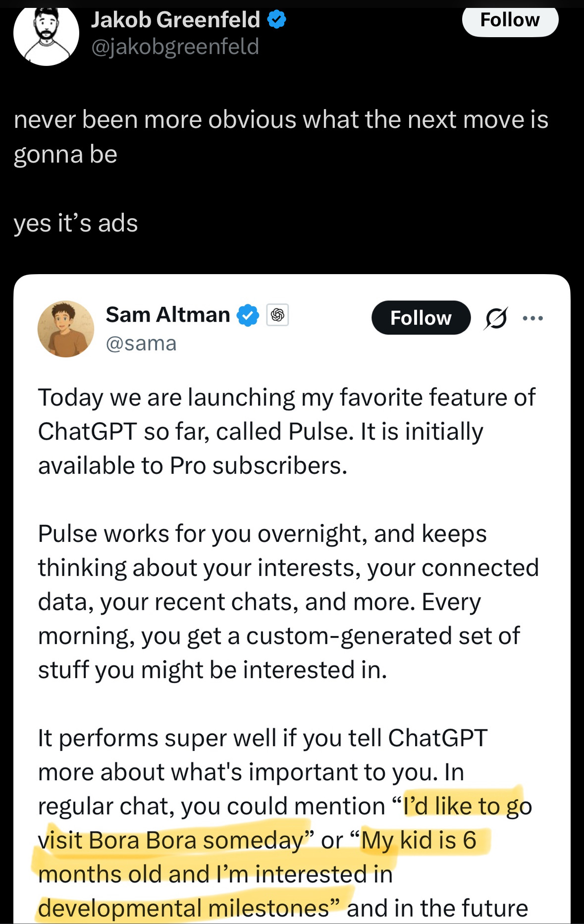This screenshot has height=924, width=584.
Task: Click Sam Altman's blue verified checkmark
Action: pyautogui.click(x=248, y=316)
